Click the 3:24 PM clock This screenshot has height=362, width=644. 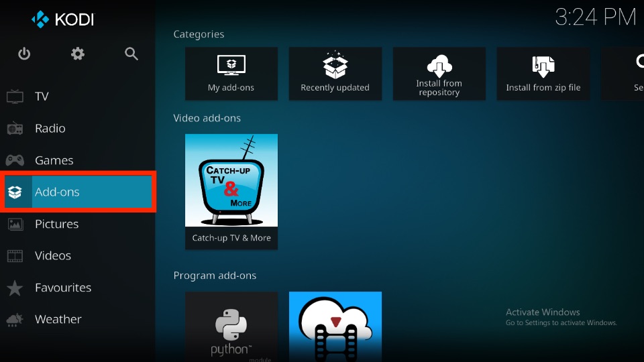click(x=596, y=17)
